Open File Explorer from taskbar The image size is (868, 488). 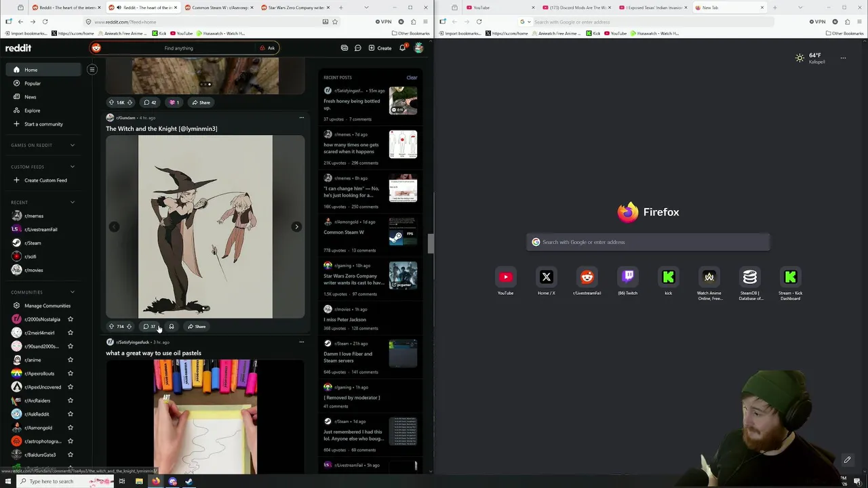pyautogui.click(x=139, y=481)
